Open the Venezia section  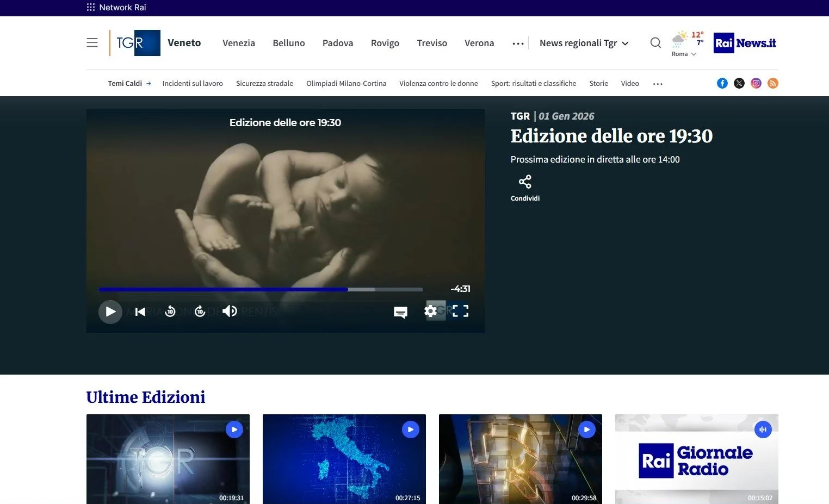(x=239, y=43)
